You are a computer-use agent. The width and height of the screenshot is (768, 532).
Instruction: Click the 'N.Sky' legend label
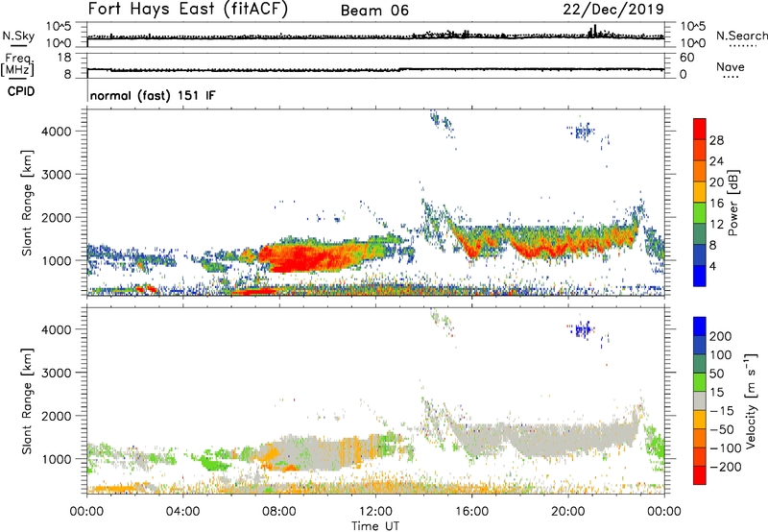point(18,36)
